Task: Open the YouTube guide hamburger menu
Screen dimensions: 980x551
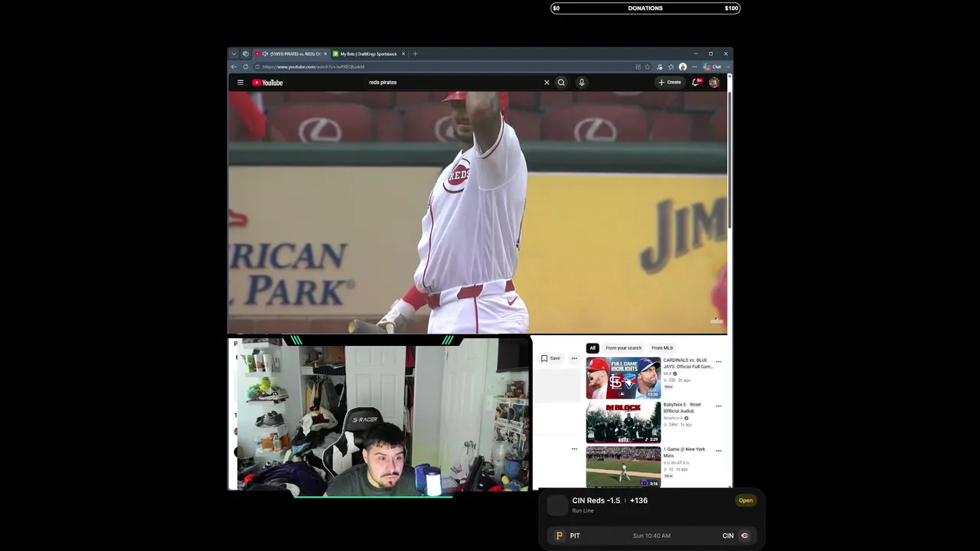Action: click(x=240, y=83)
